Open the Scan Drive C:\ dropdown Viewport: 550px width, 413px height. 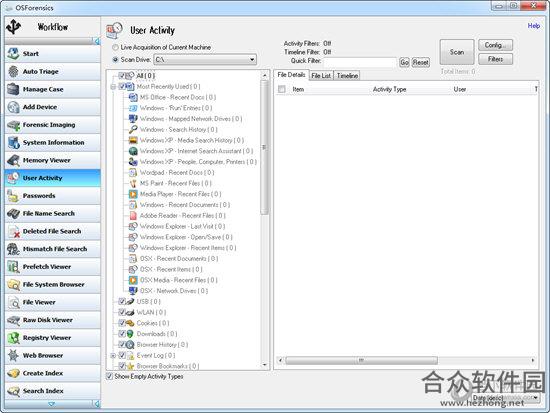coord(205,60)
